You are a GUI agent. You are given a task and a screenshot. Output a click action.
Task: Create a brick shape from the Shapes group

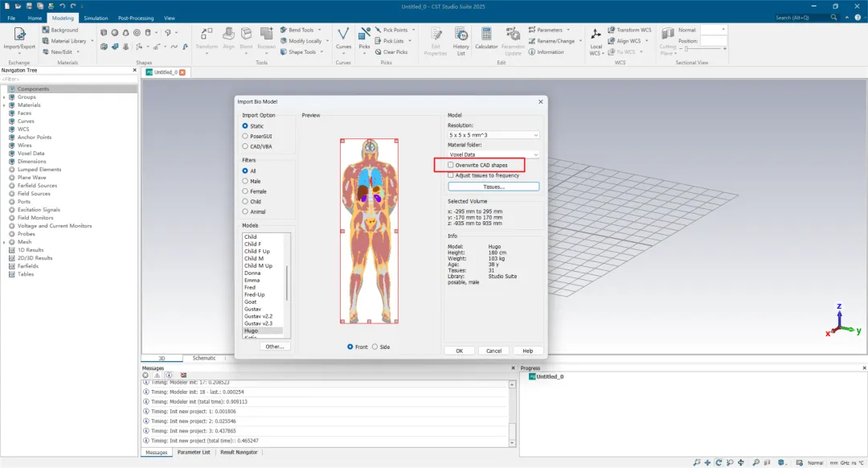pos(104,33)
